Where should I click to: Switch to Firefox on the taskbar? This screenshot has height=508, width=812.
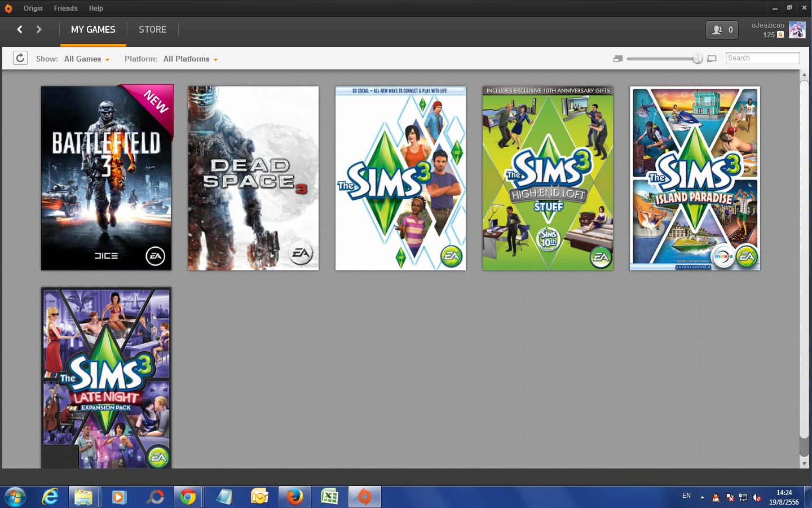tap(294, 497)
